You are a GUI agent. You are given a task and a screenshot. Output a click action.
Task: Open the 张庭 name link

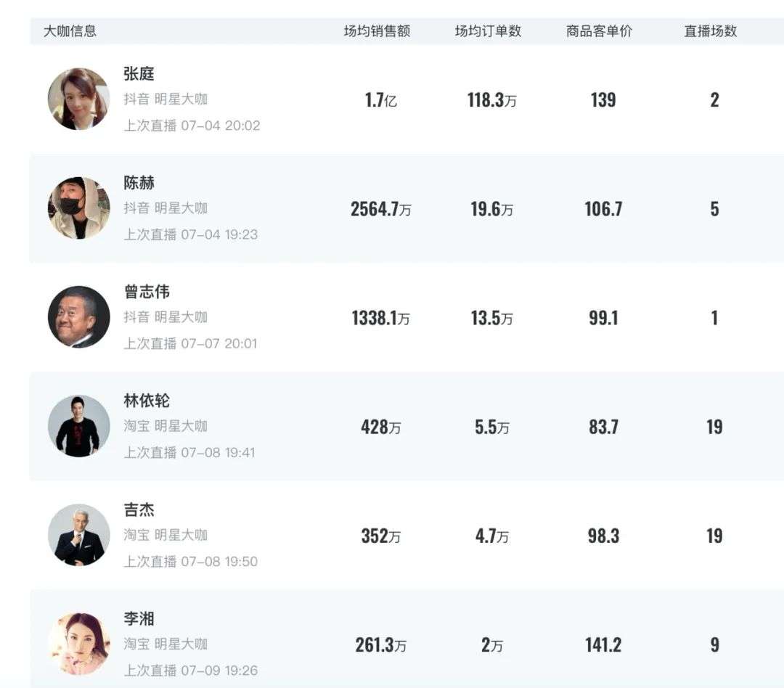point(139,74)
